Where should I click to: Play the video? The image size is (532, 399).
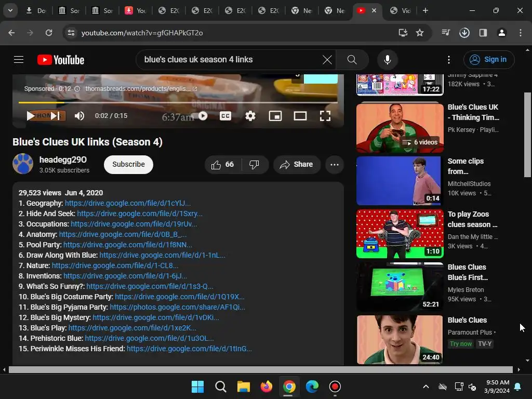tap(31, 116)
